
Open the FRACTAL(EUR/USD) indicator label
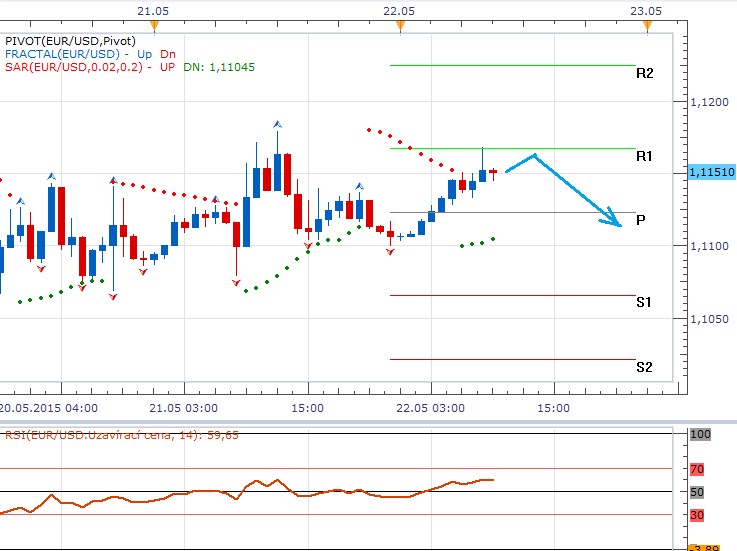[x=63, y=53]
